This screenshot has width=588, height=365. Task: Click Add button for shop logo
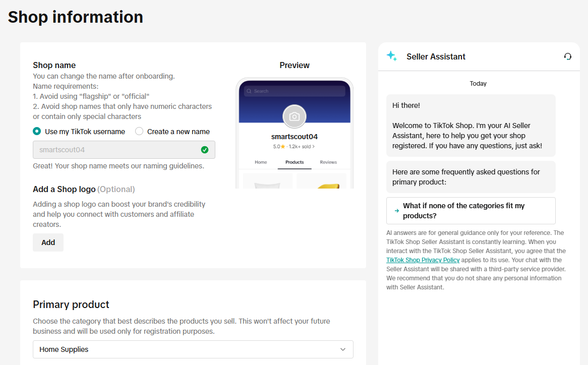coord(48,242)
